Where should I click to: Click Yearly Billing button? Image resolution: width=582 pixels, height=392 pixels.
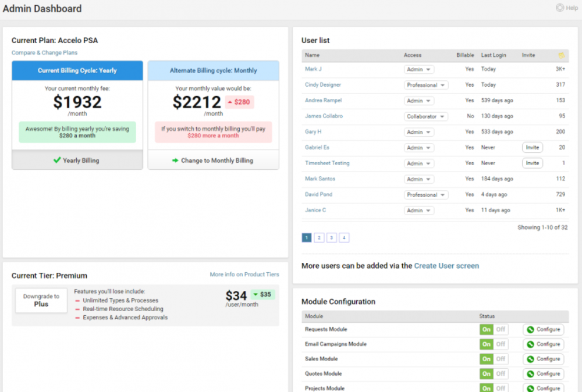77,160
